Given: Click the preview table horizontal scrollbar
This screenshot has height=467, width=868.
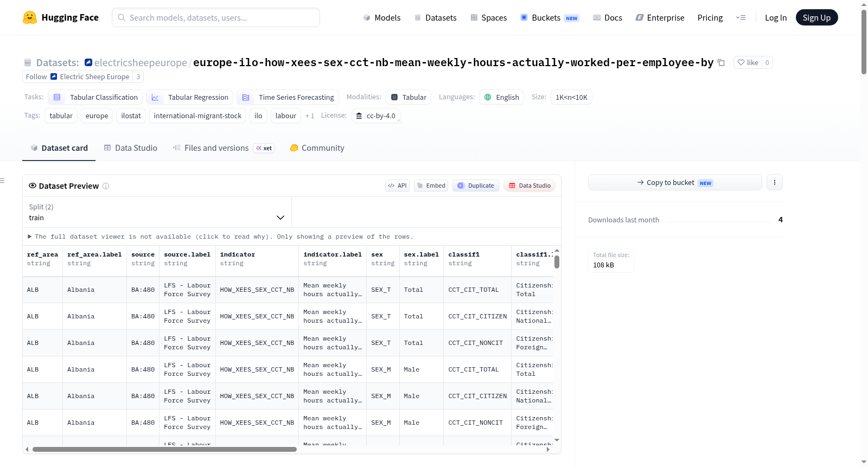Looking at the screenshot, I should click(x=164, y=449).
